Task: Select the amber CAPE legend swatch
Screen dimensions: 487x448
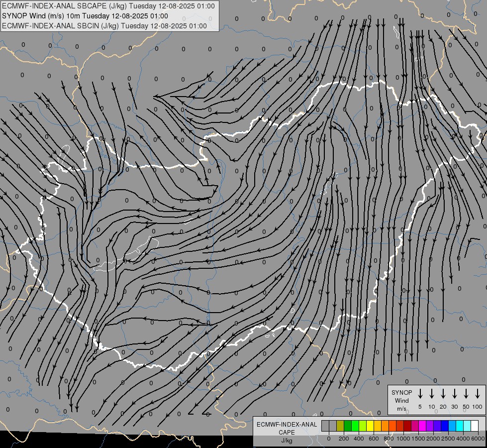Action: pyautogui.click(x=378, y=426)
